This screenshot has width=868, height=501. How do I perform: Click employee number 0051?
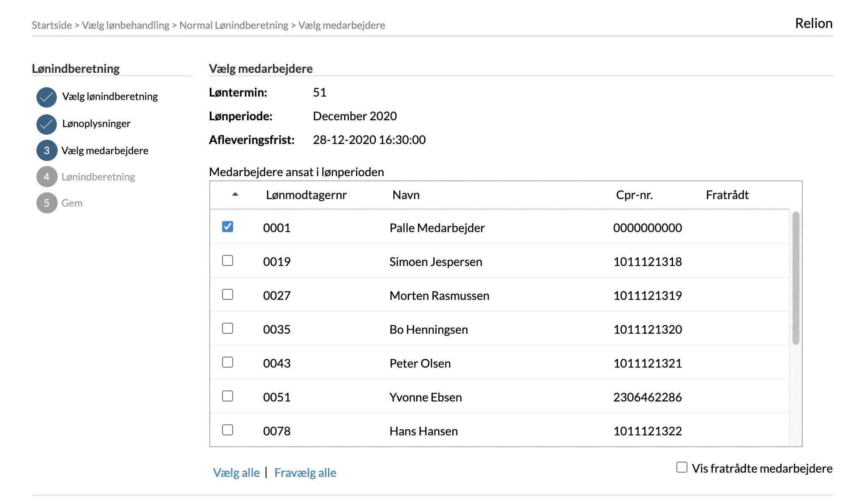click(x=277, y=397)
